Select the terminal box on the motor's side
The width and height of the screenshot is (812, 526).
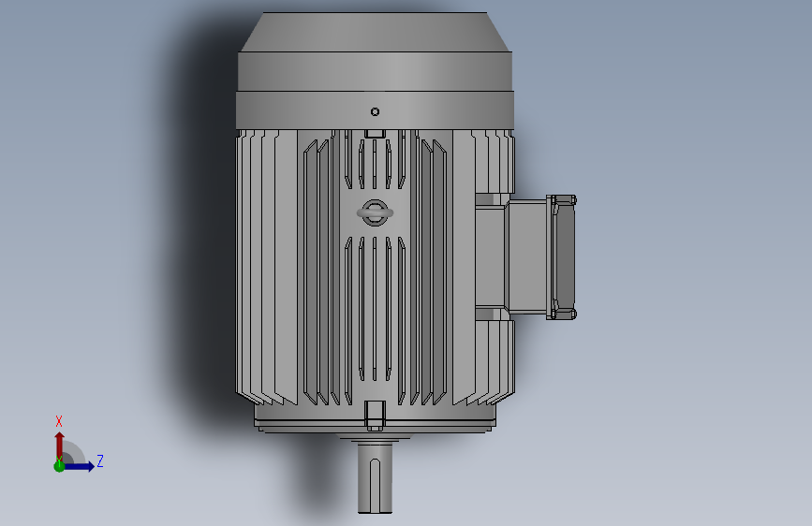click(525, 257)
